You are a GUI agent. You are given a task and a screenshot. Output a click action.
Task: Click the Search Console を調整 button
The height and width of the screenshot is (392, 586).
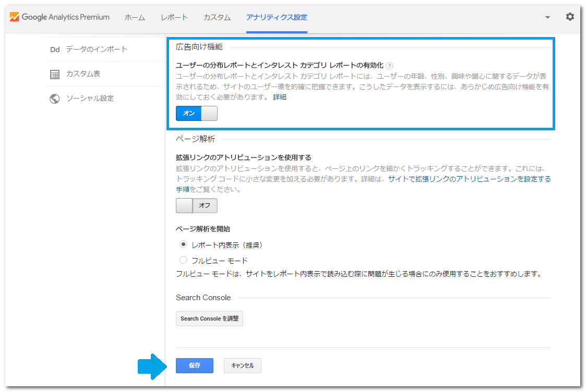[209, 319]
